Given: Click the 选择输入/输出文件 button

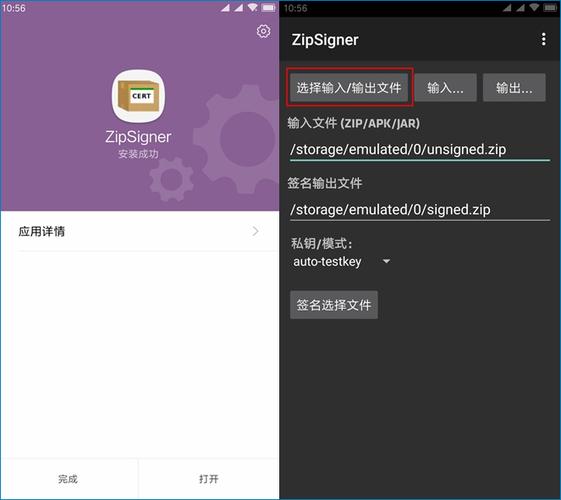Looking at the screenshot, I should [349, 88].
